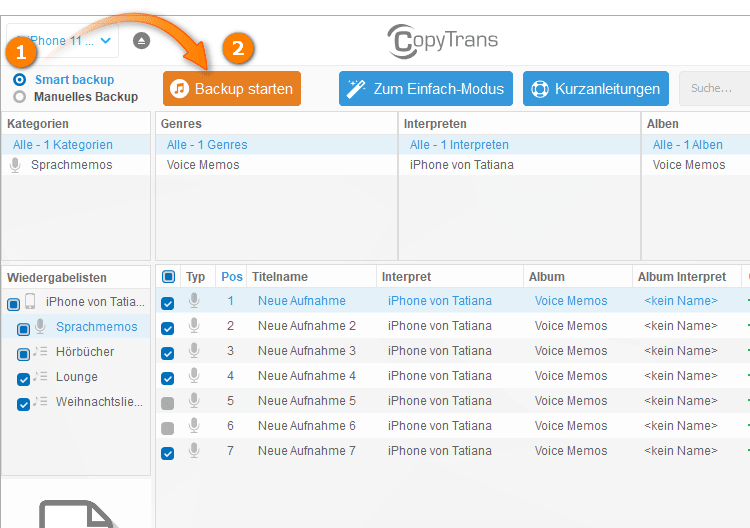Sort by the Typ column header

198,276
